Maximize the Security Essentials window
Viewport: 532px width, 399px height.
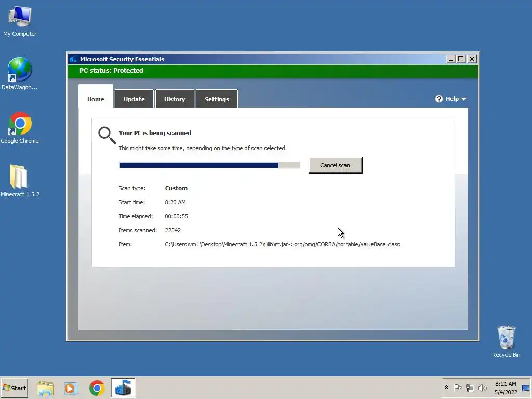[461, 59]
